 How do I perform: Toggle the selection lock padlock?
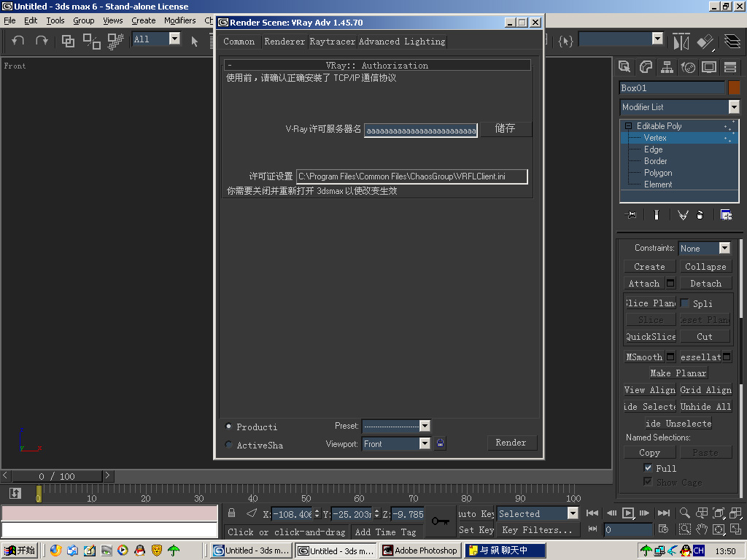pos(231,513)
